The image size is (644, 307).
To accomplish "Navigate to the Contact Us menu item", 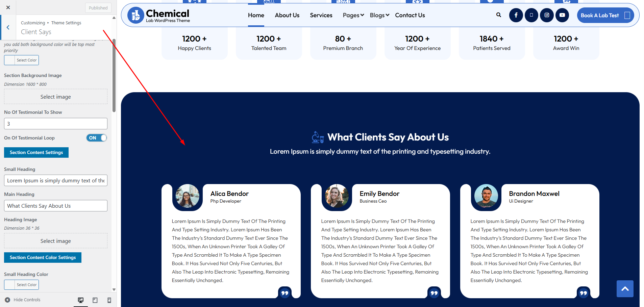I will pyautogui.click(x=410, y=15).
